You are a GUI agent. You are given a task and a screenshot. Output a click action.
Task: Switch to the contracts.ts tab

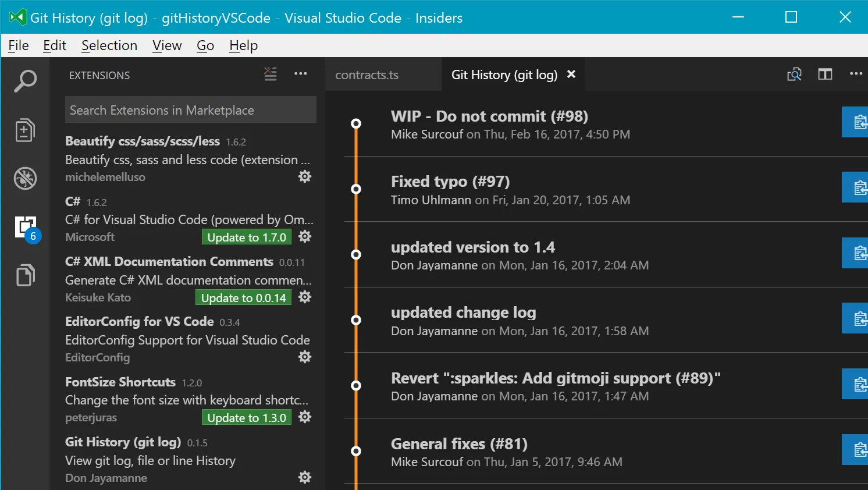[367, 74]
